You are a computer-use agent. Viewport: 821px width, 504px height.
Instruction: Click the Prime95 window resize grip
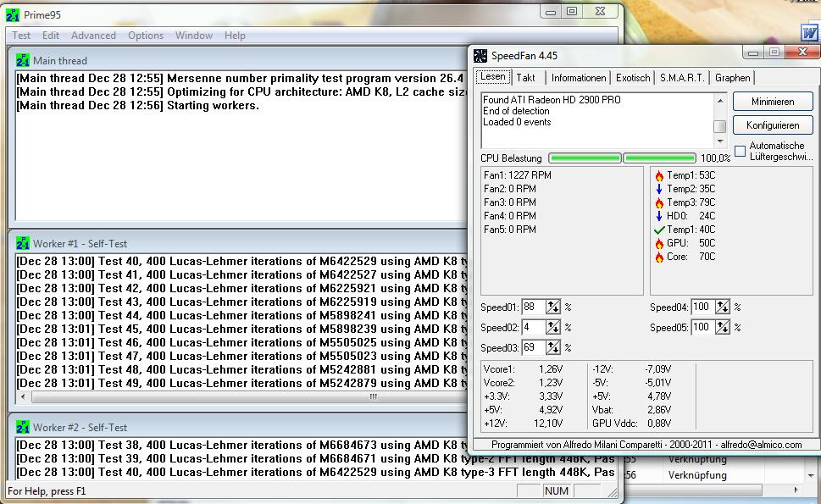(x=612, y=492)
